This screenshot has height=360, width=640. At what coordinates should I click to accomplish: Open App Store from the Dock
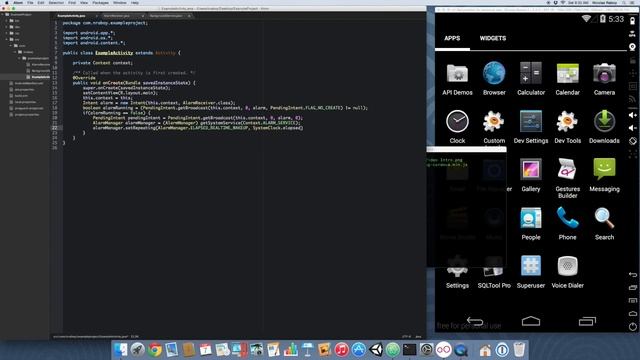359,350
